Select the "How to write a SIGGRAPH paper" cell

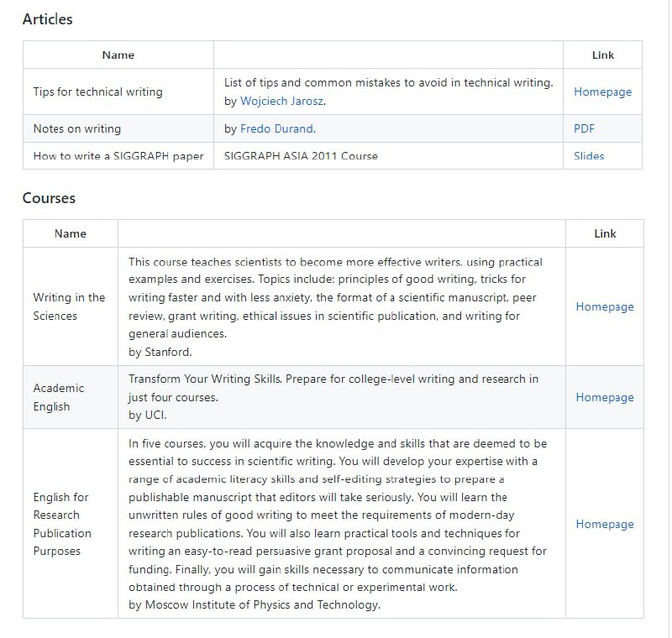click(x=118, y=156)
